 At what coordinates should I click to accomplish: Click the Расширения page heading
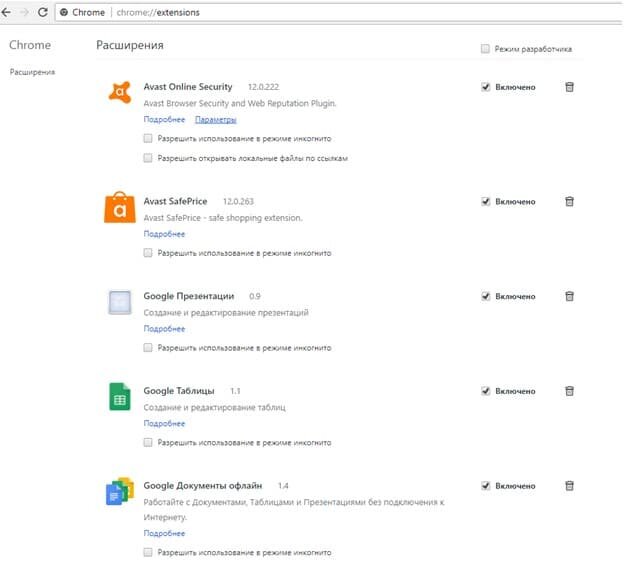(130, 45)
